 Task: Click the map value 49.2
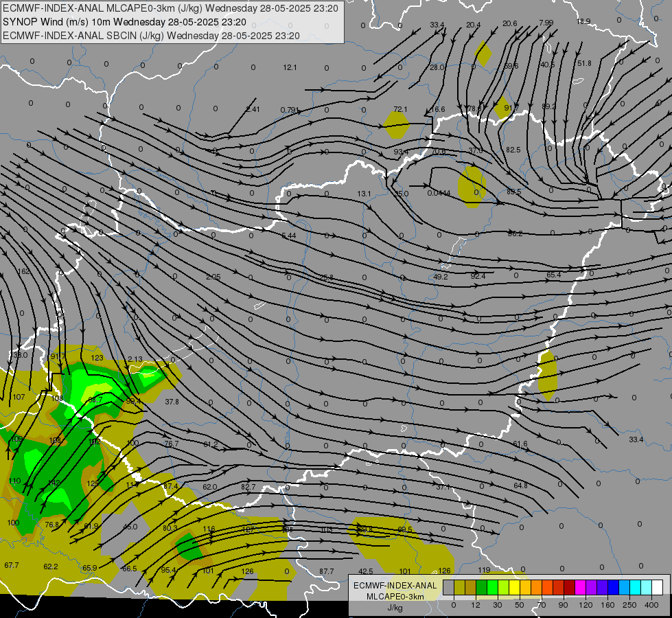point(440,277)
